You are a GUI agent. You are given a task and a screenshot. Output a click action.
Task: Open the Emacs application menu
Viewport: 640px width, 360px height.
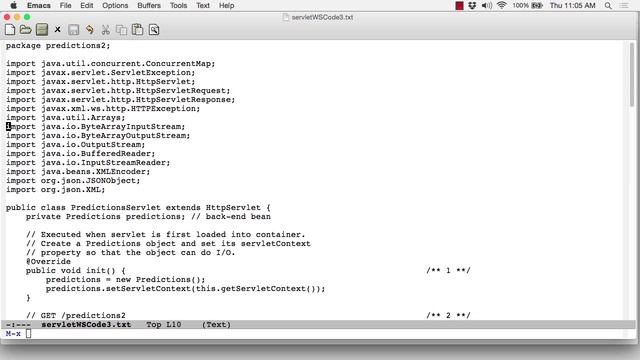point(39,5)
